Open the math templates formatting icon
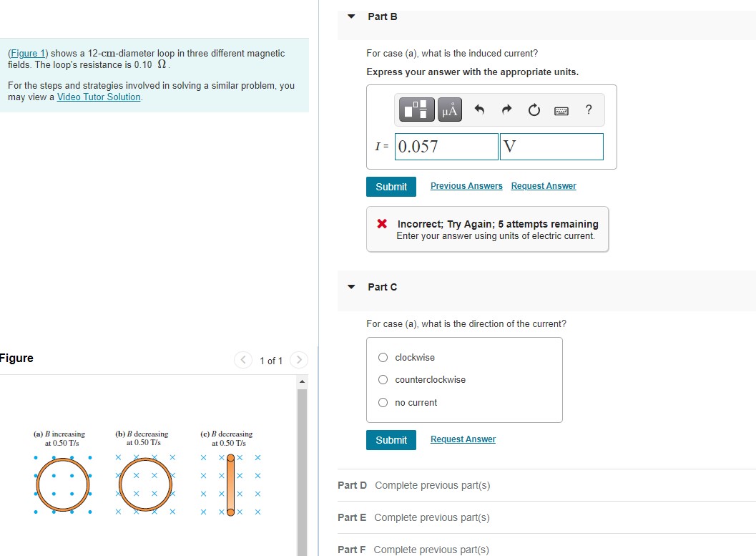This screenshot has width=756, height=556. click(x=416, y=109)
